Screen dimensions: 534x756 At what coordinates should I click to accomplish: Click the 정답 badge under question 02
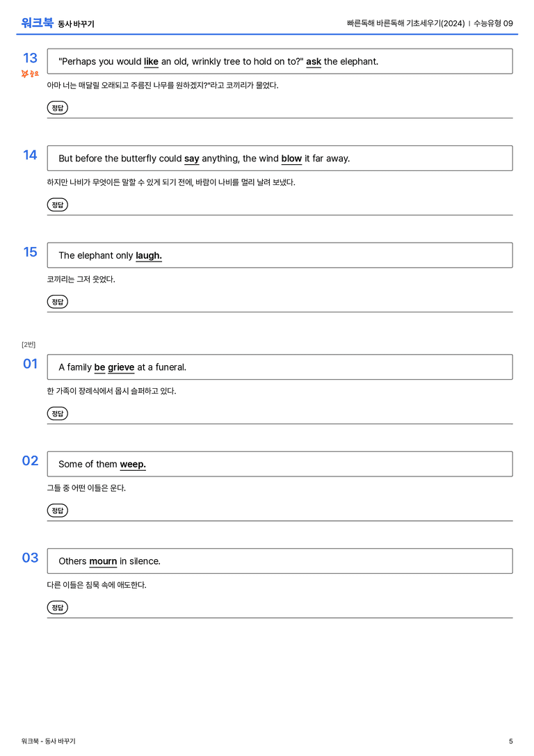point(57,510)
